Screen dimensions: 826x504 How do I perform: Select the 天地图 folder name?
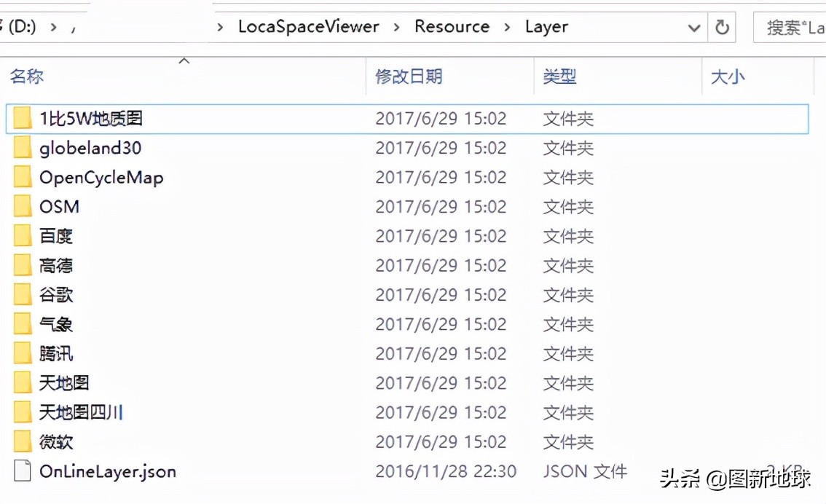[64, 383]
